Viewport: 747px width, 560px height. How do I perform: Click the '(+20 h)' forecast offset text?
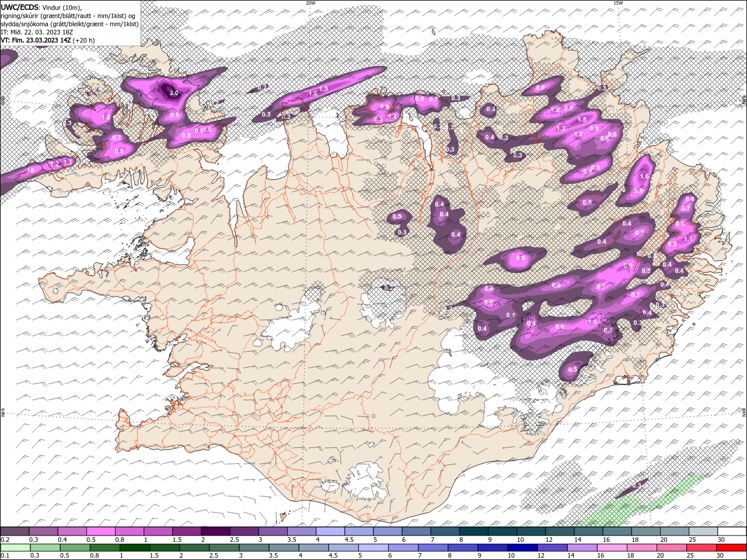(x=84, y=40)
